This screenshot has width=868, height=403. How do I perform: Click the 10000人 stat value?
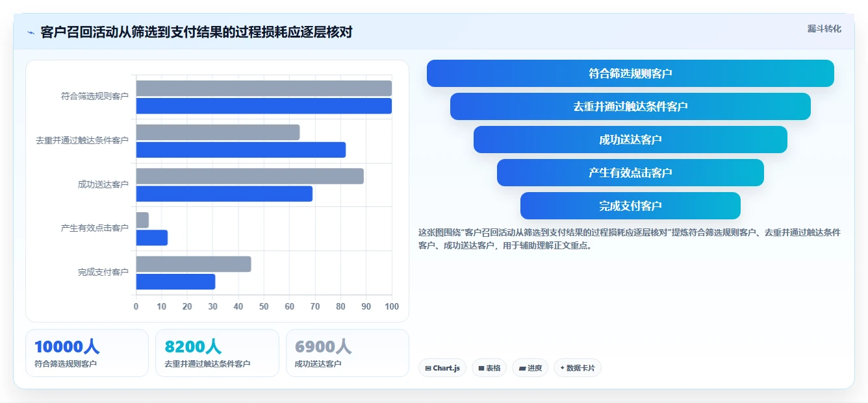(67, 347)
